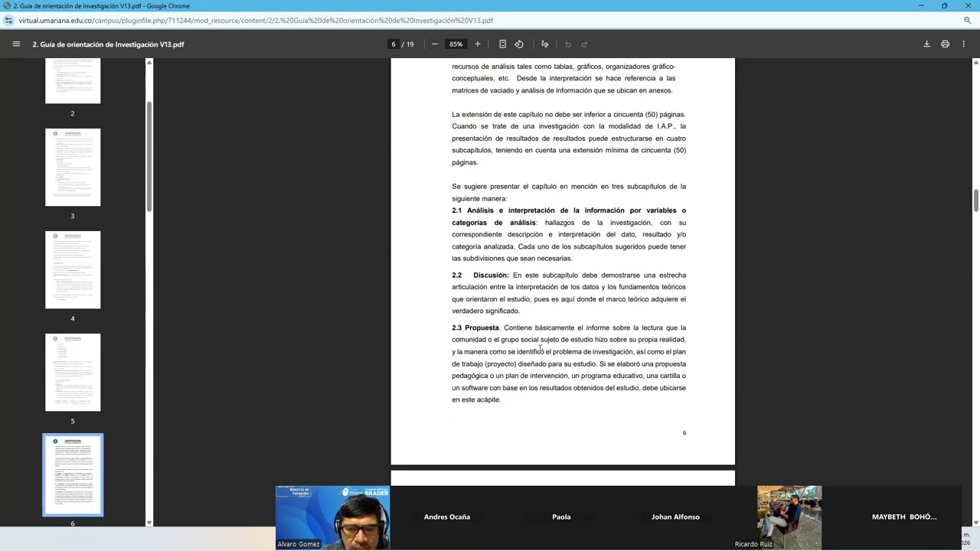Rotate the document counterclockwise
This screenshot has width=980, height=551.
(519, 44)
